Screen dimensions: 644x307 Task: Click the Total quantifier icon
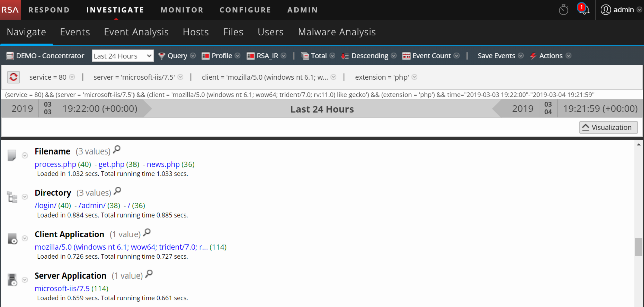pos(305,56)
